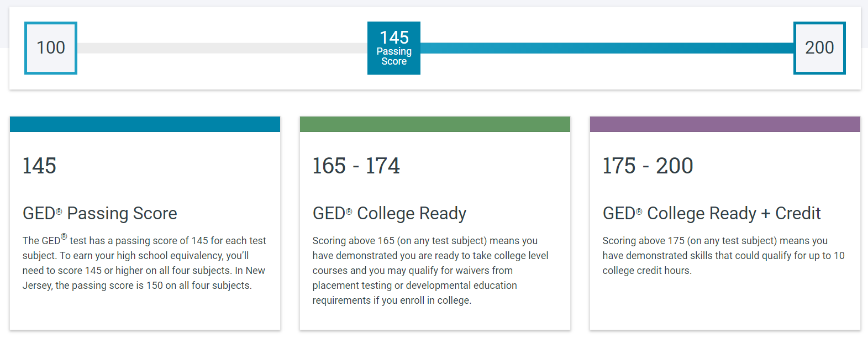Select the 175 - 200 score range heading
Image resolution: width=868 pixels, height=338 pixels.
pyautogui.click(x=648, y=166)
